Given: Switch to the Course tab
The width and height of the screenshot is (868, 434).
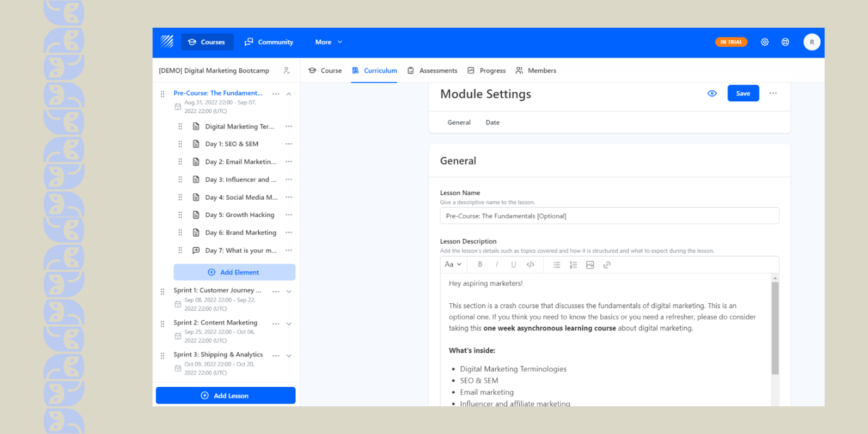Looking at the screenshot, I should point(325,71).
